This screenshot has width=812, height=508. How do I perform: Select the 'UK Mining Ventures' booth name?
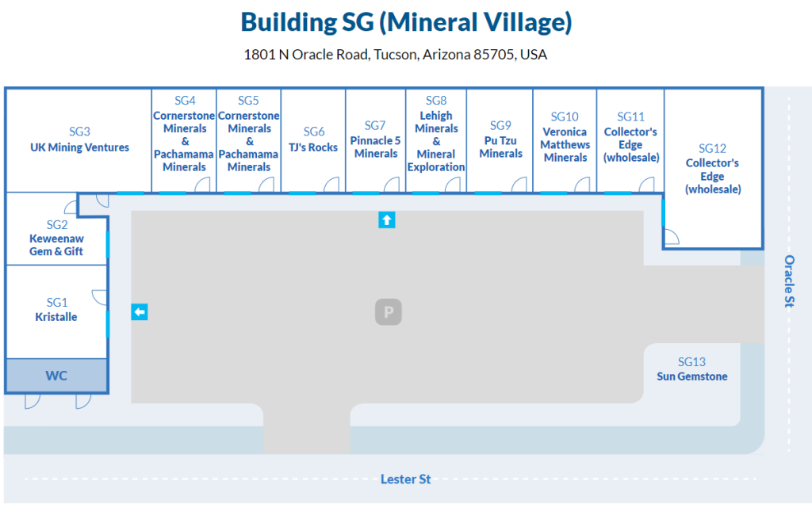pyautogui.click(x=80, y=147)
